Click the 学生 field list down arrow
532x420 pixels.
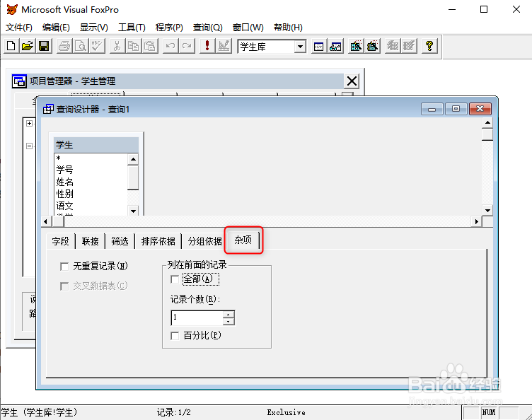(133, 211)
